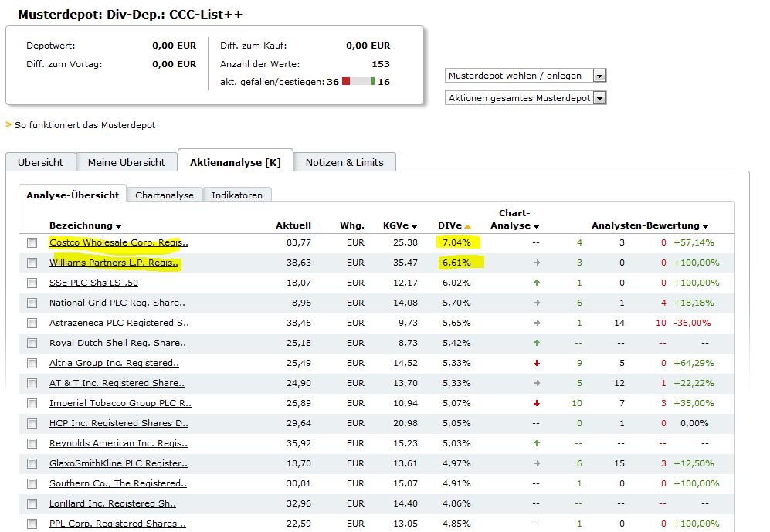
Task: Open the AT & T Inc. link
Action: (117, 383)
